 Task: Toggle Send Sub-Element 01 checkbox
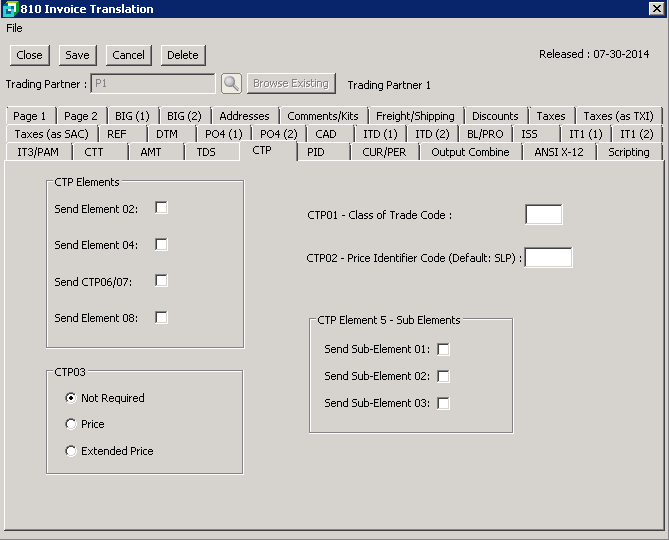click(x=443, y=349)
